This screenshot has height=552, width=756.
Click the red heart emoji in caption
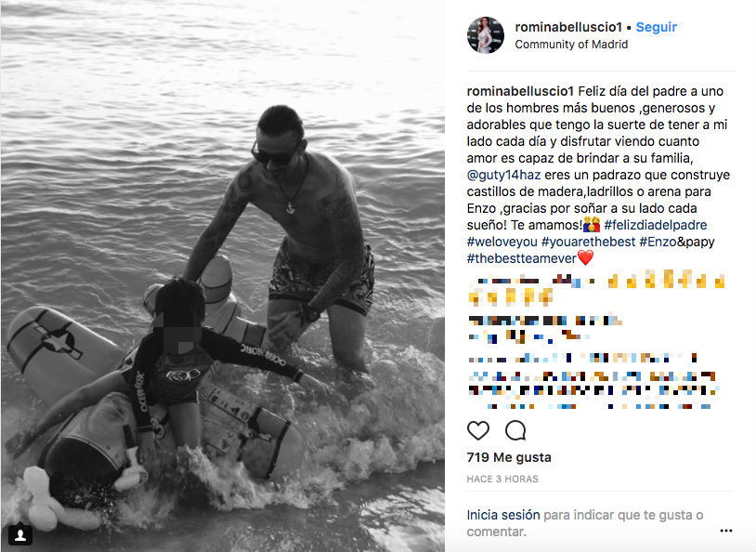585,257
